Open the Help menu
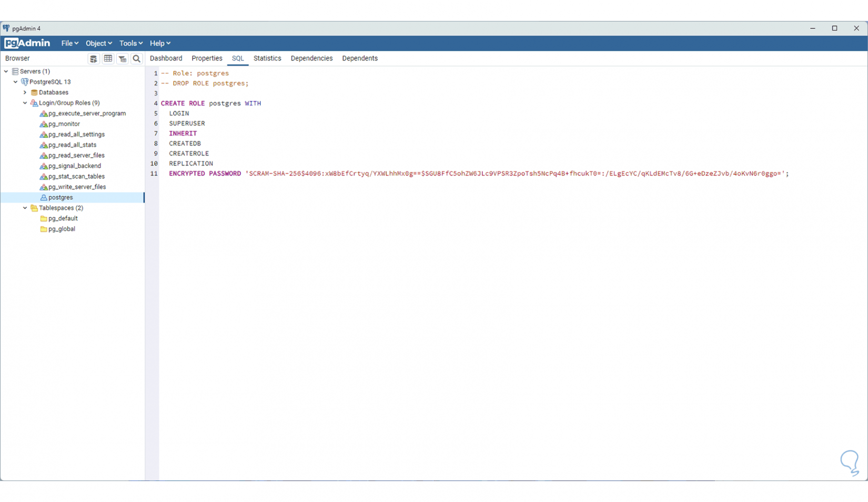 pos(160,43)
